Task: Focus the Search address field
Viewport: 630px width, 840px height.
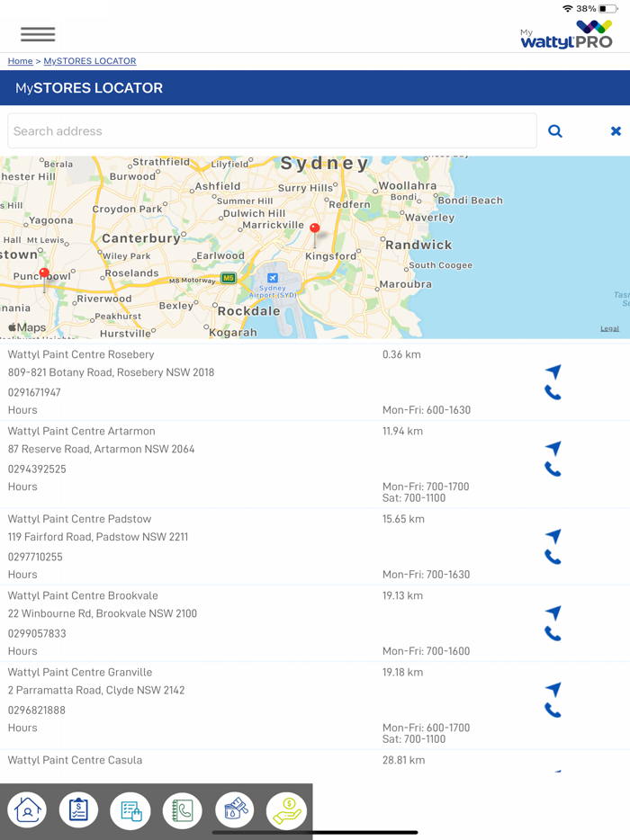Action: tap(272, 131)
